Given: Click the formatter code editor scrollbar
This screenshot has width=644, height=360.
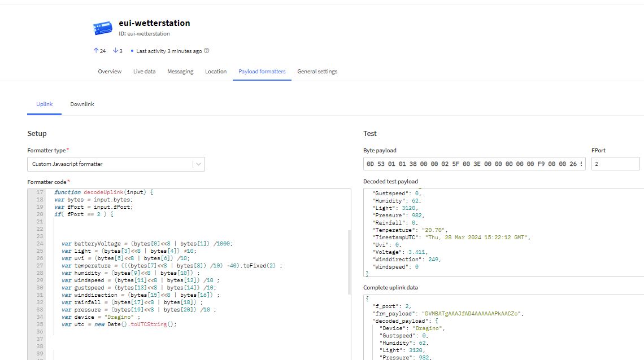Looking at the screenshot, I should pyautogui.click(x=350, y=262).
